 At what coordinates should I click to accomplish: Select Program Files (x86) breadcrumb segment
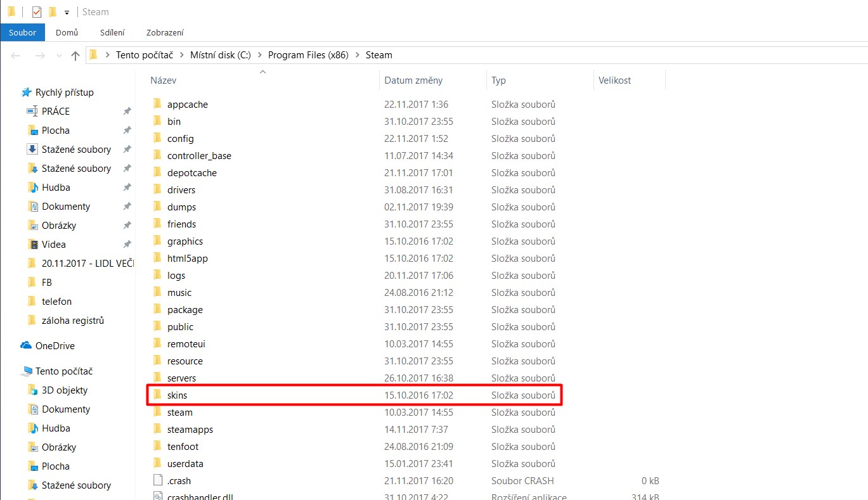[308, 55]
